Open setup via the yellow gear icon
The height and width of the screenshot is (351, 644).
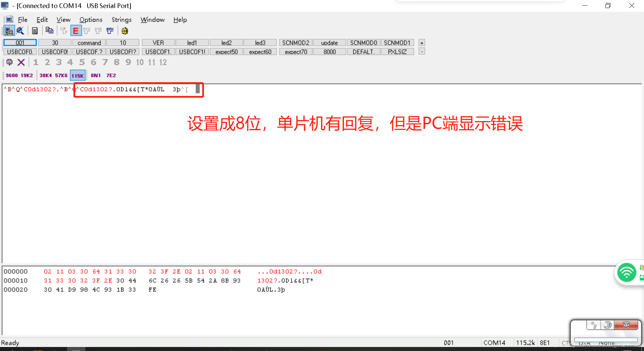125,31
